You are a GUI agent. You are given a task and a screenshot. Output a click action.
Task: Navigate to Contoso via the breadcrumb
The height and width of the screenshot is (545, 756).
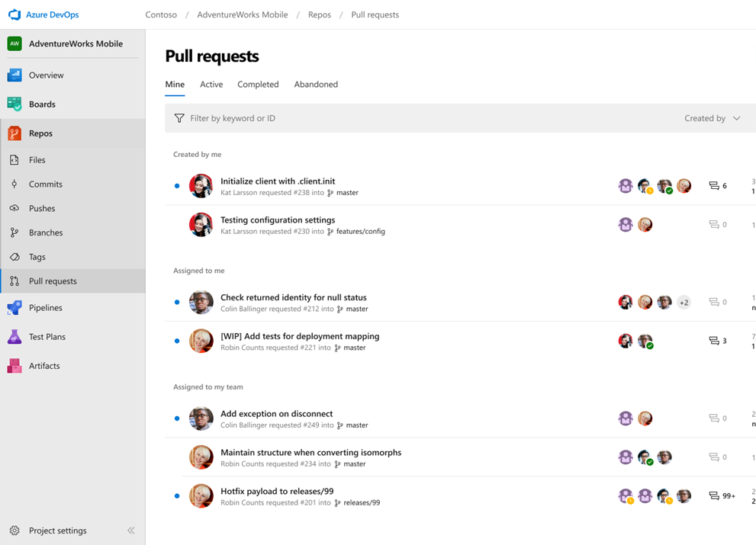pos(161,14)
